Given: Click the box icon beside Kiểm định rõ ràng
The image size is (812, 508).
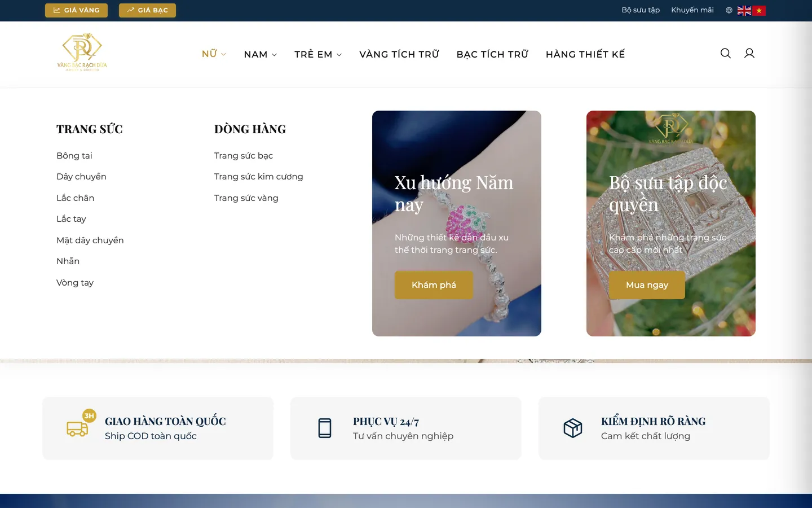Looking at the screenshot, I should [x=573, y=428].
